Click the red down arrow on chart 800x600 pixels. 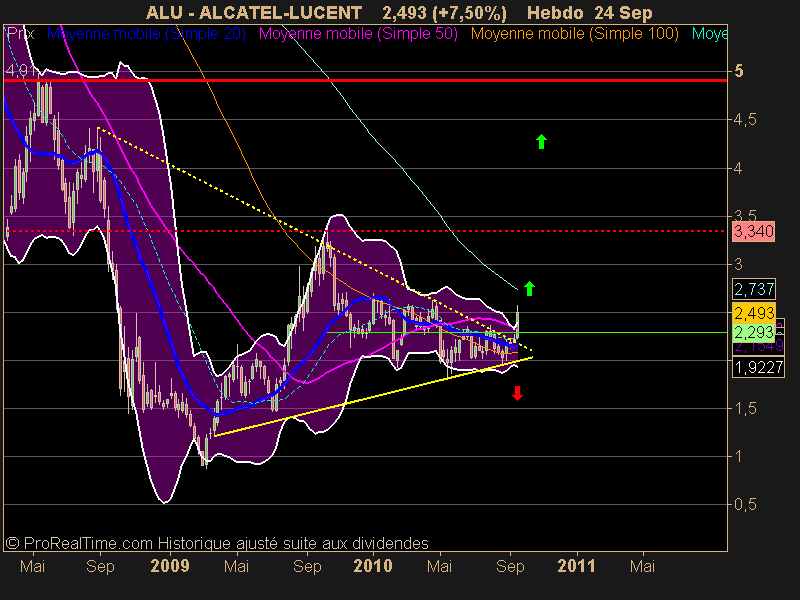pyautogui.click(x=517, y=393)
